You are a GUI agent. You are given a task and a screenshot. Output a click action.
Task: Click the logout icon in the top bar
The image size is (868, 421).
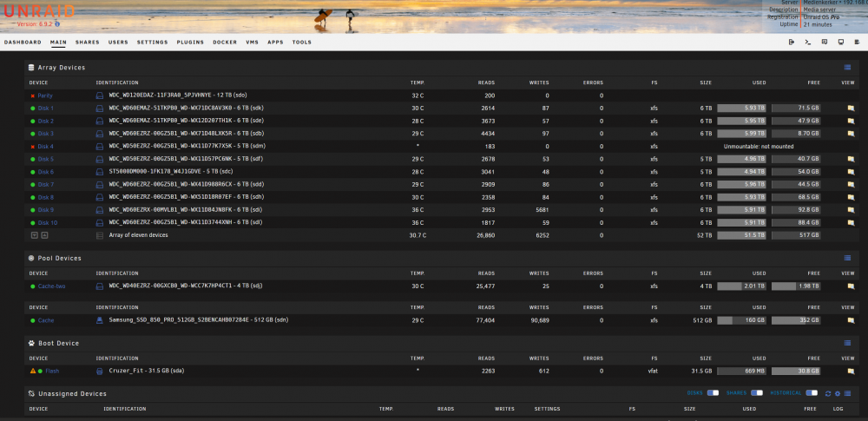(792, 42)
